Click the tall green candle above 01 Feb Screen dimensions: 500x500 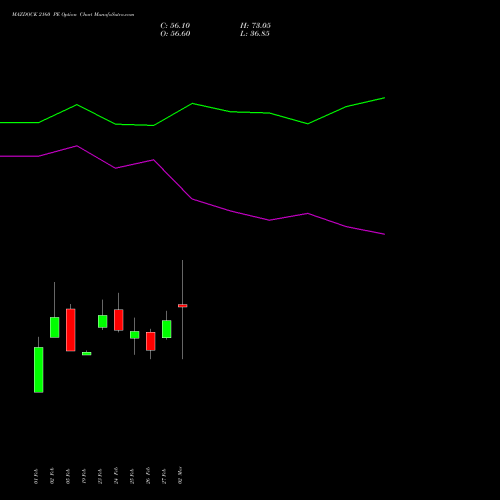click(x=39, y=370)
